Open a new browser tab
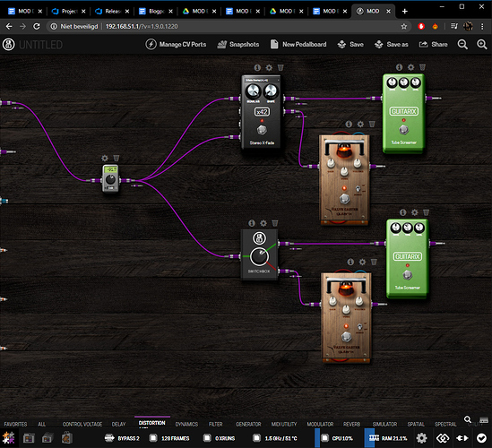This screenshot has height=448, width=492. [405, 12]
